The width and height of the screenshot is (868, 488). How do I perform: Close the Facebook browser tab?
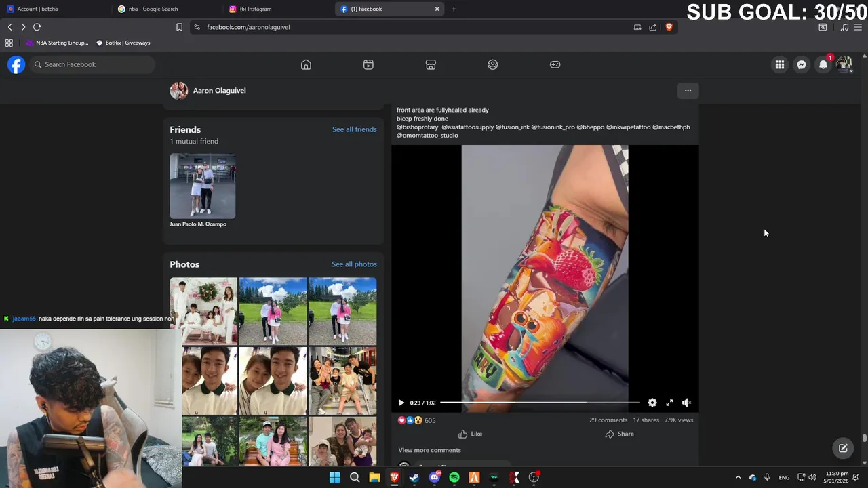tap(437, 9)
